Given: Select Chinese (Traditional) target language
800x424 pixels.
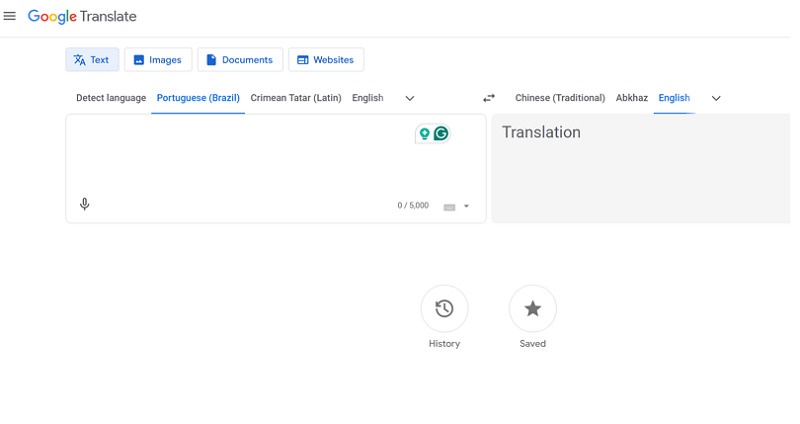Looking at the screenshot, I should (x=560, y=98).
